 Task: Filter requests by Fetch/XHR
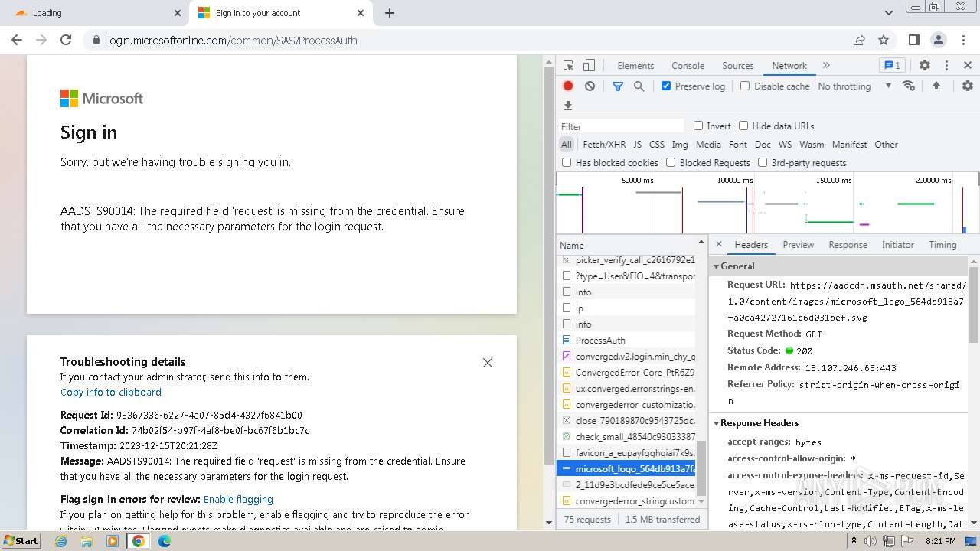pyautogui.click(x=604, y=144)
